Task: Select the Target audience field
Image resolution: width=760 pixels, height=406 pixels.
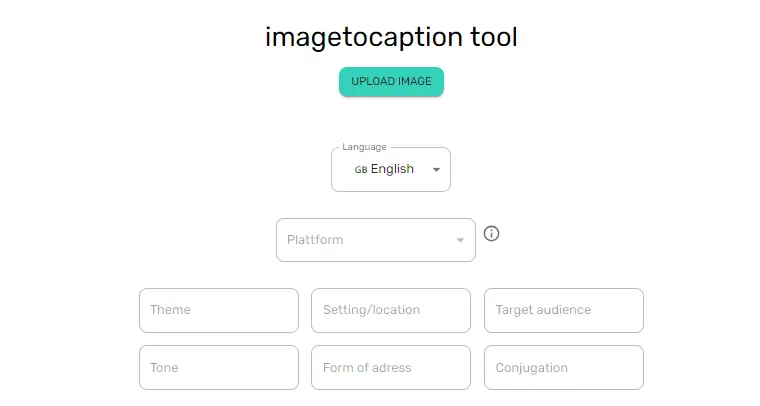Action: click(564, 310)
